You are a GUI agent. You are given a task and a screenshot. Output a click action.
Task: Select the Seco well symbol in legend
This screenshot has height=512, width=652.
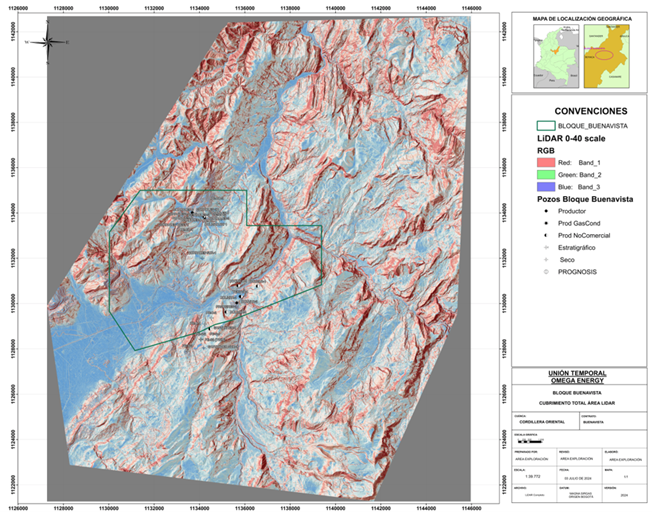[544, 258]
